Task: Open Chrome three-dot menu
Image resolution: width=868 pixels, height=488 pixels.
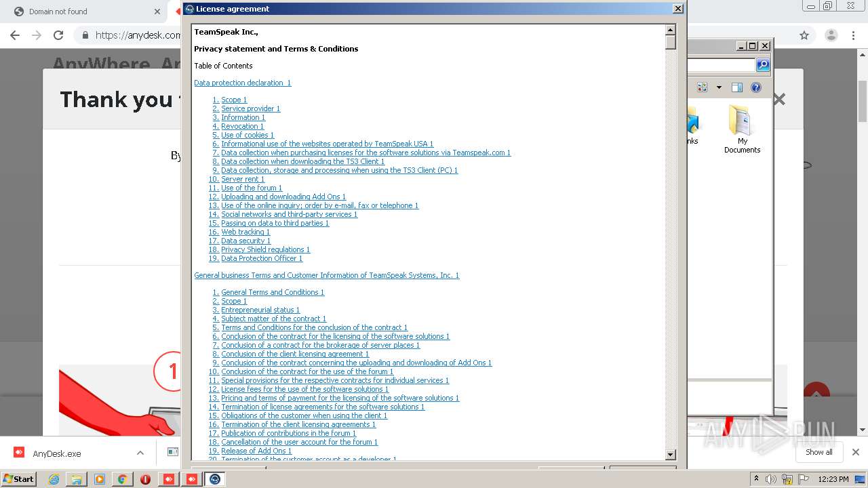Action: [854, 35]
